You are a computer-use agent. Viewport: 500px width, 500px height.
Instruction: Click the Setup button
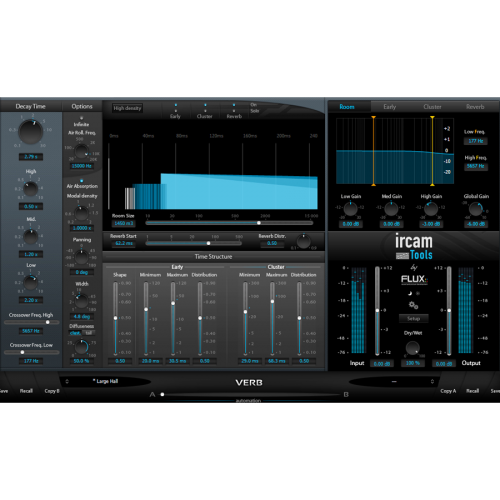pos(413,319)
